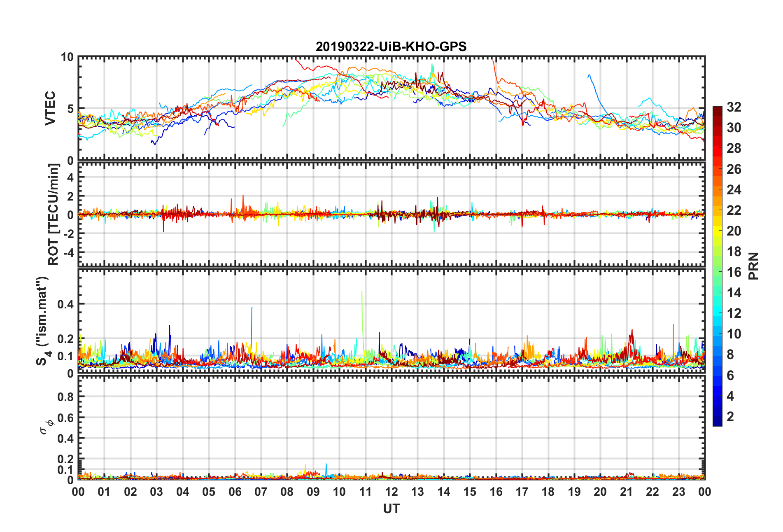Select x-axis hour tick 23
Viewport: 783px width, 532px height.
(x=679, y=492)
